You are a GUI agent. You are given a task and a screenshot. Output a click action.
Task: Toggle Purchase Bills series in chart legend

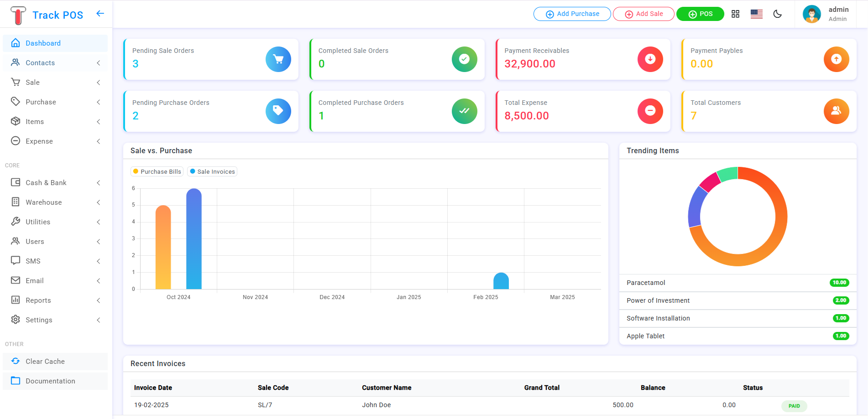[x=157, y=172]
